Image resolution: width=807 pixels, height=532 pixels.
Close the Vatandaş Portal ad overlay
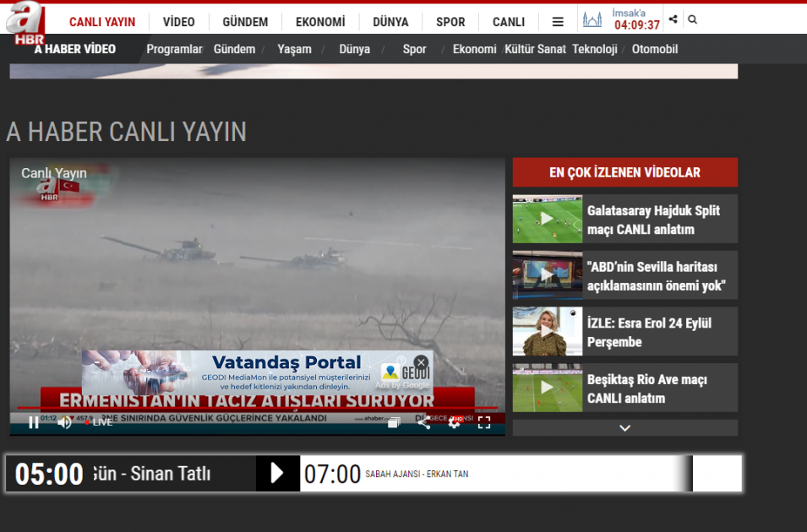(421, 362)
